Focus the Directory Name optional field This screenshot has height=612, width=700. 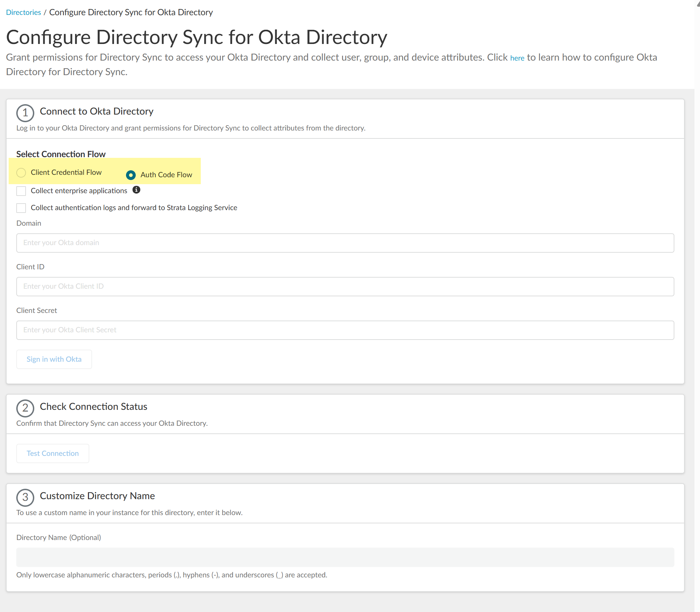pos(345,557)
